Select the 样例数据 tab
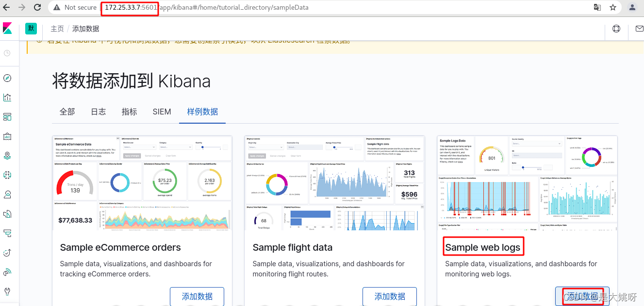The height and width of the screenshot is (306, 644). coord(202,112)
